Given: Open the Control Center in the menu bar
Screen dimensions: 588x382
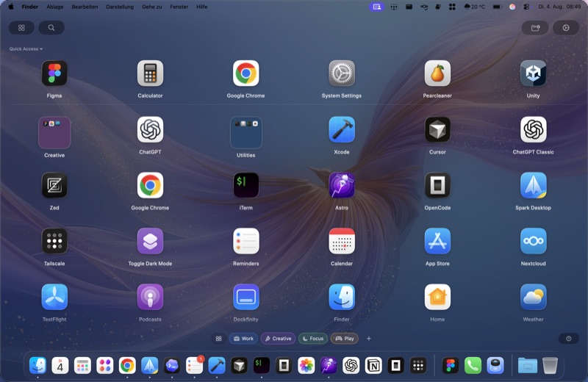Looking at the screenshot, I should coord(526,7).
